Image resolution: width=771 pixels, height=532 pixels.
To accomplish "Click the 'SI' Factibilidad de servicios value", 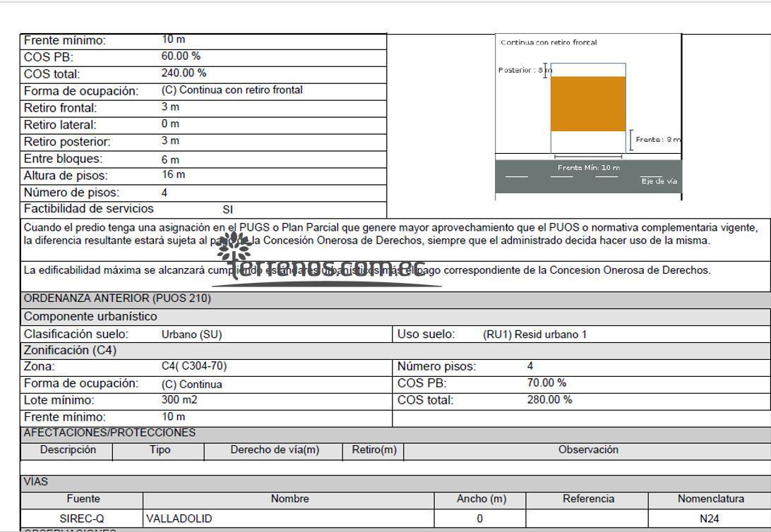I will 227,210.
